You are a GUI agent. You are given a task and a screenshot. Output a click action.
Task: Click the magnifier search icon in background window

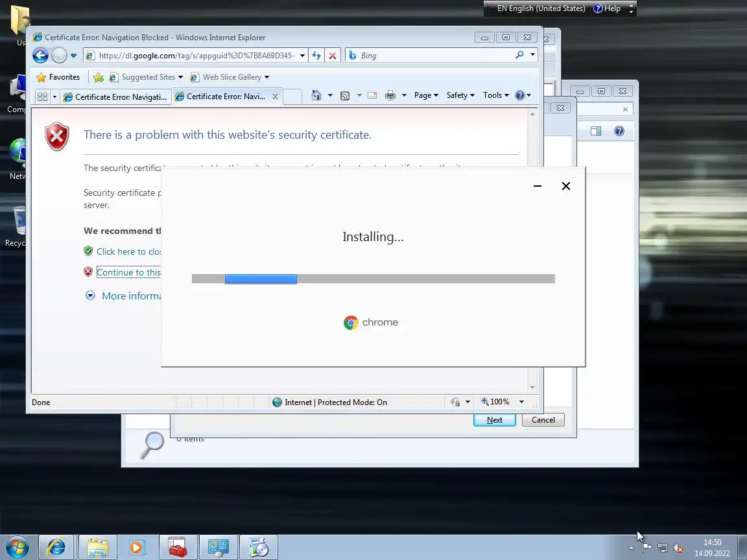tap(152, 445)
